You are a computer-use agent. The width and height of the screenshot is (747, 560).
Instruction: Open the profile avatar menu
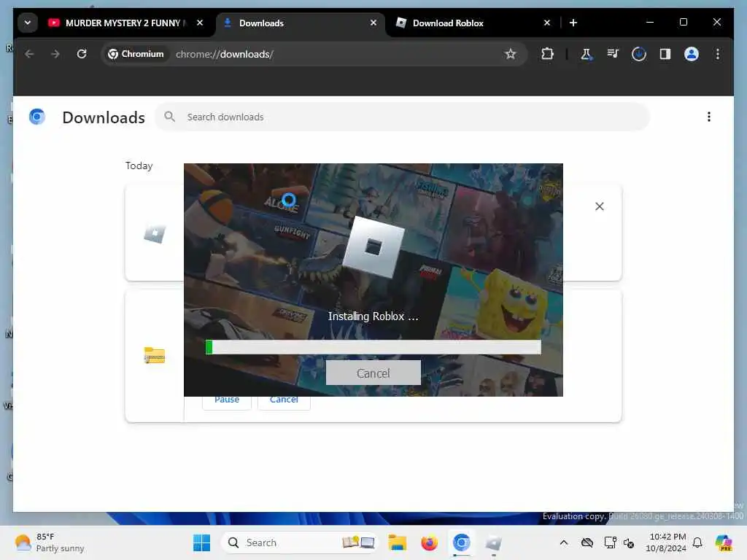click(692, 54)
